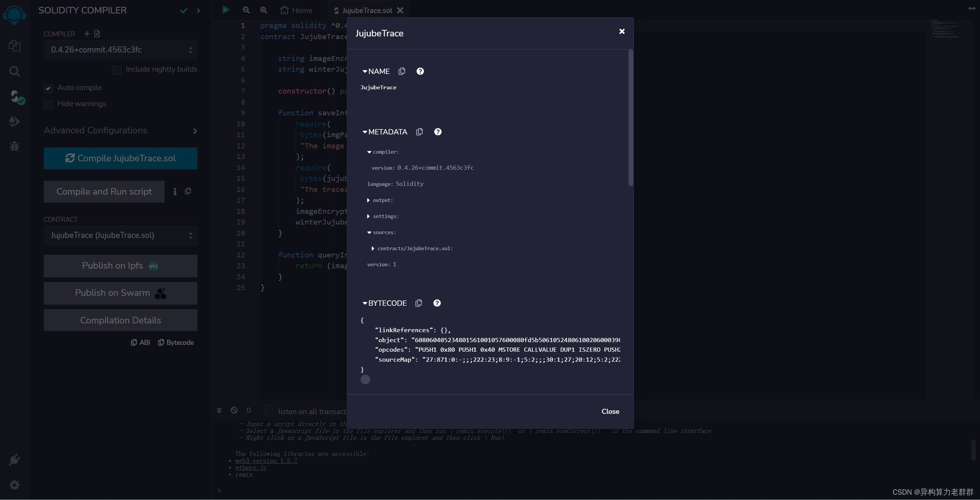Disable the Auto compile checkbox
Viewport: 980px width, 500px height.
(x=48, y=88)
